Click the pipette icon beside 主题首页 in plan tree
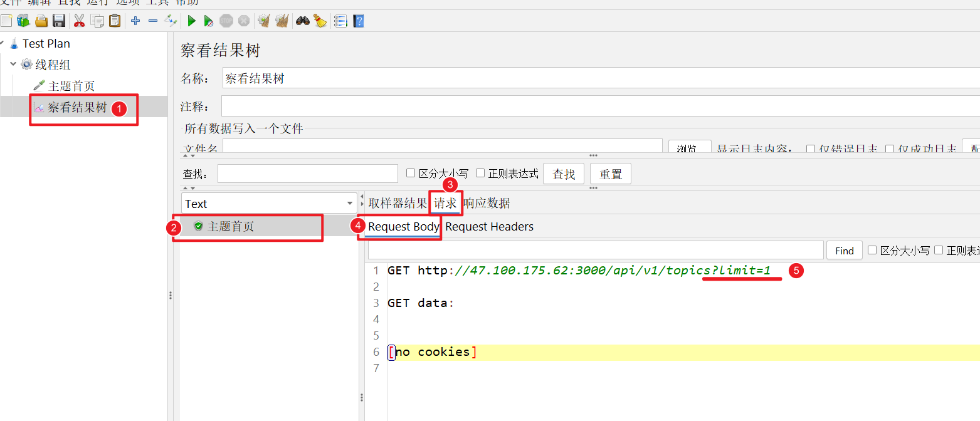Viewport: 980px width, 421px height. point(40,86)
